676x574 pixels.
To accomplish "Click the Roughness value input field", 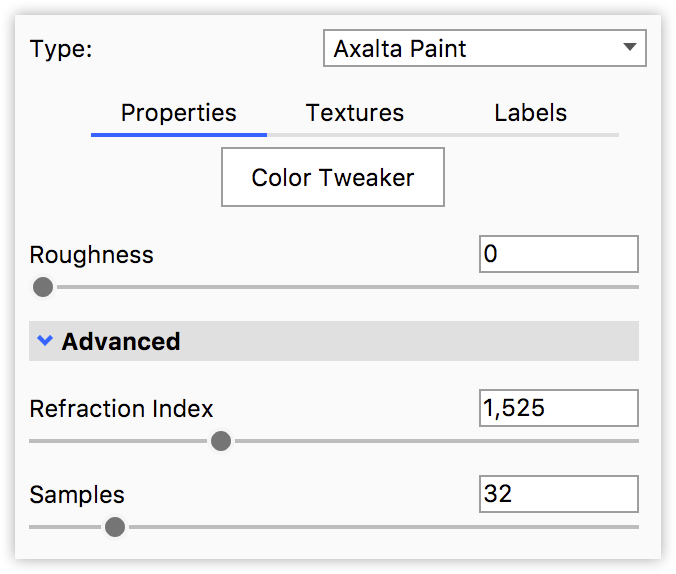I will click(x=558, y=254).
